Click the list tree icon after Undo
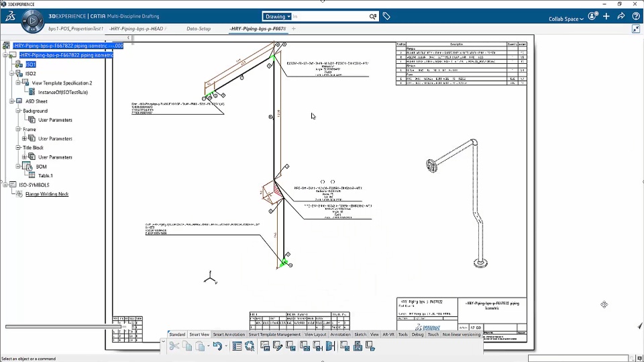 [x=237, y=346]
